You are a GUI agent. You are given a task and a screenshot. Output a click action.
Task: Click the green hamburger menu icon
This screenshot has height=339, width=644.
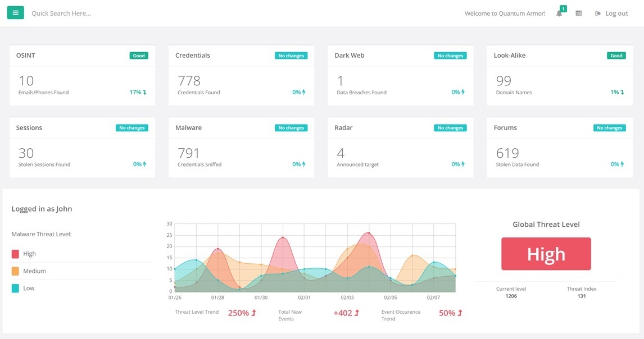click(x=16, y=12)
